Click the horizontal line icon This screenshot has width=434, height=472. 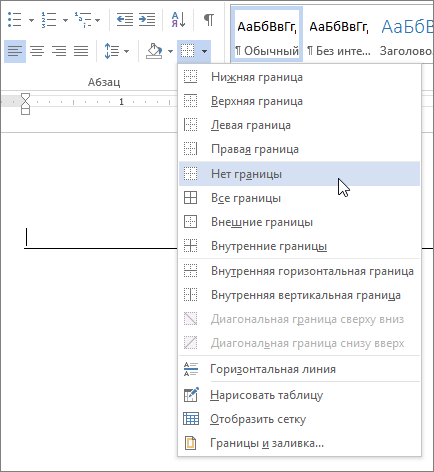[191, 369]
